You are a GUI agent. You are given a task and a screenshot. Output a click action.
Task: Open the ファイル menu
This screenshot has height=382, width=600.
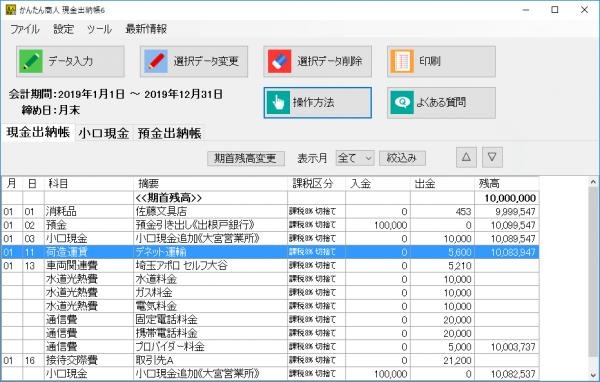click(24, 29)
